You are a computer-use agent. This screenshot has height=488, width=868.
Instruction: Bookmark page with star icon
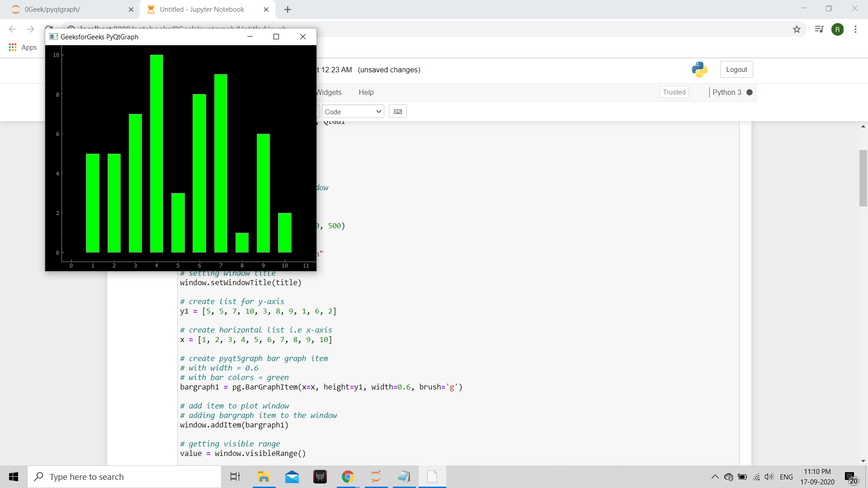pos(797,29)
